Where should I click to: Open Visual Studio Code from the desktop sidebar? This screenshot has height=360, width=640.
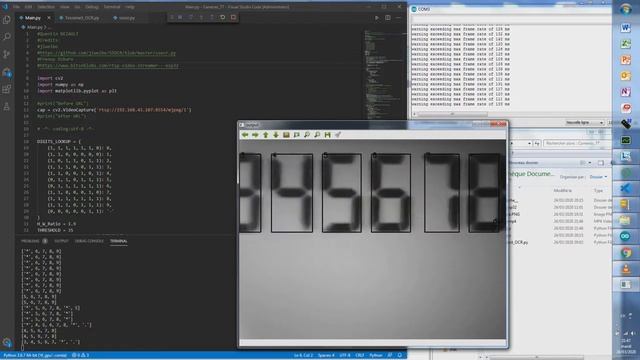click(625, 188)
